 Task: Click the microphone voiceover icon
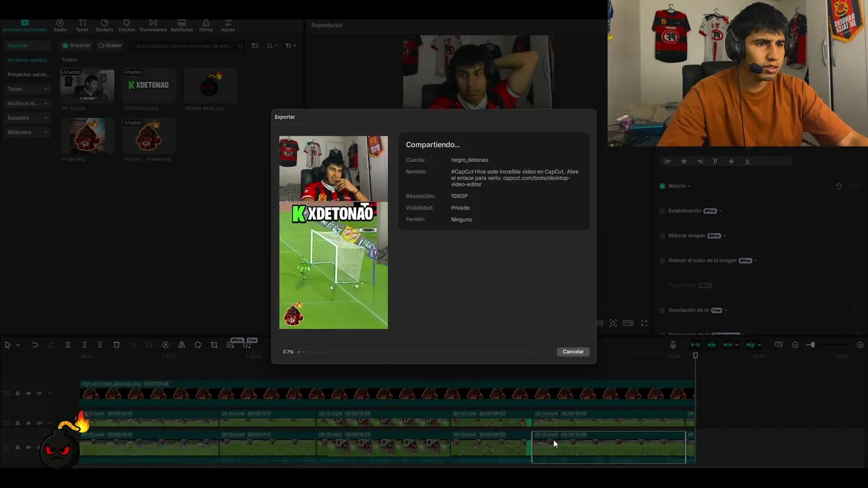(673, 345)
